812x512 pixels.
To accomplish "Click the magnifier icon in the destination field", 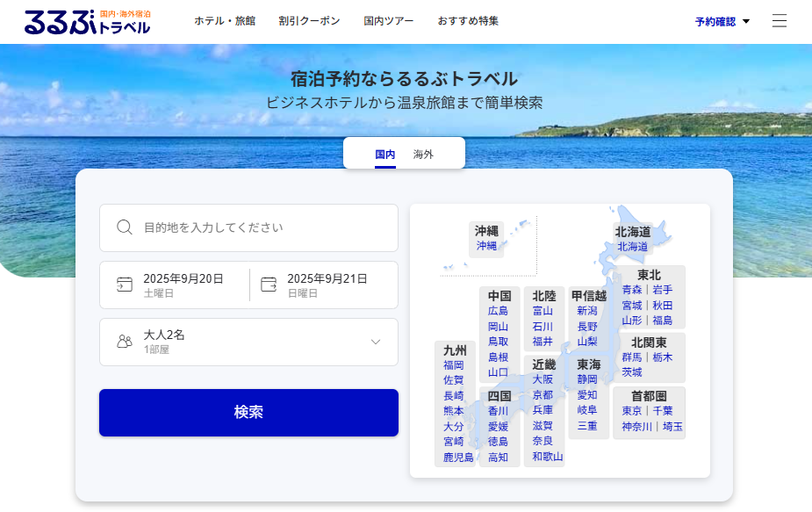I will click(x=124, y=227).
